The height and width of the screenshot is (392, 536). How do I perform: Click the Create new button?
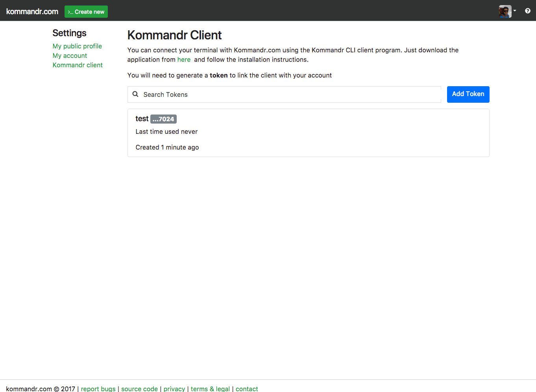(86, 12)
